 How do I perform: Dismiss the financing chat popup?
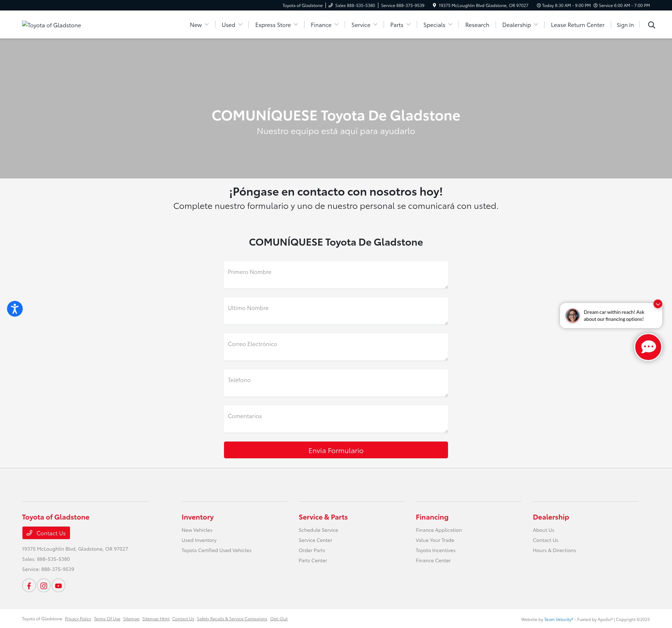pyautogui.click(x=658, y=304)
